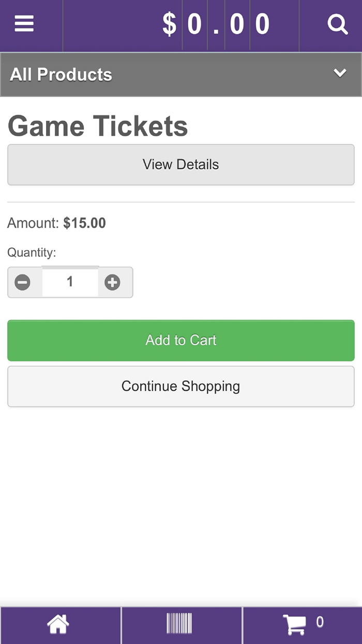
Task: Switch to the cart tab showing zero items
Action: (303, 624)
